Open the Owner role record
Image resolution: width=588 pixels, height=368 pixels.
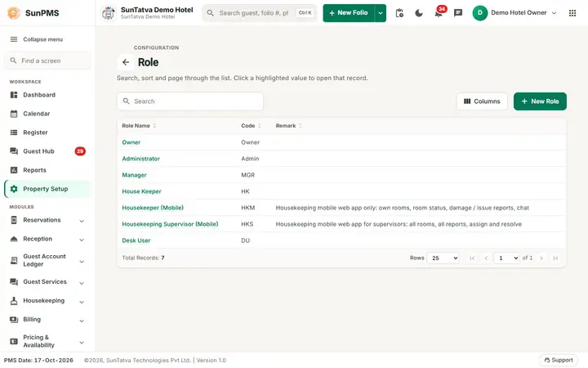131,142
